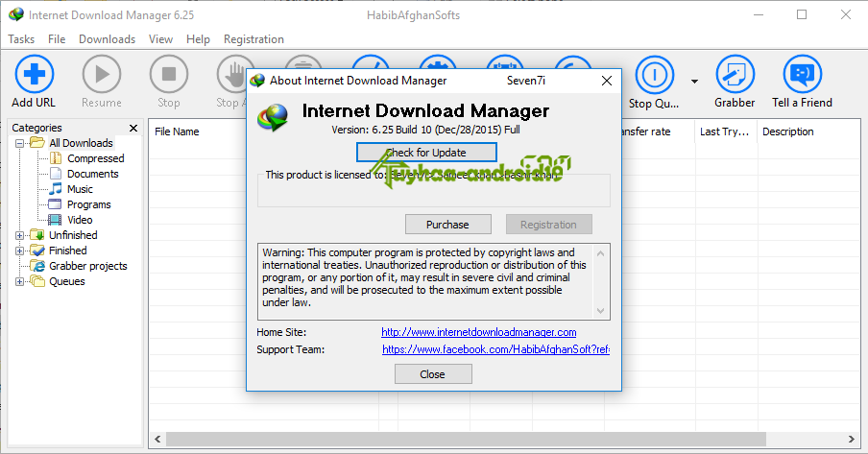Close the Categories panel
Image resolution: width=868 pixels, height=454 pixels.
coord(133,128)
